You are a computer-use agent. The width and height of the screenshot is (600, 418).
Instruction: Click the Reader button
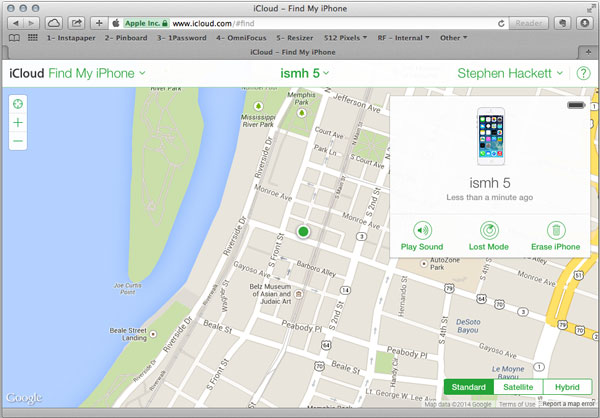[528, 23]
